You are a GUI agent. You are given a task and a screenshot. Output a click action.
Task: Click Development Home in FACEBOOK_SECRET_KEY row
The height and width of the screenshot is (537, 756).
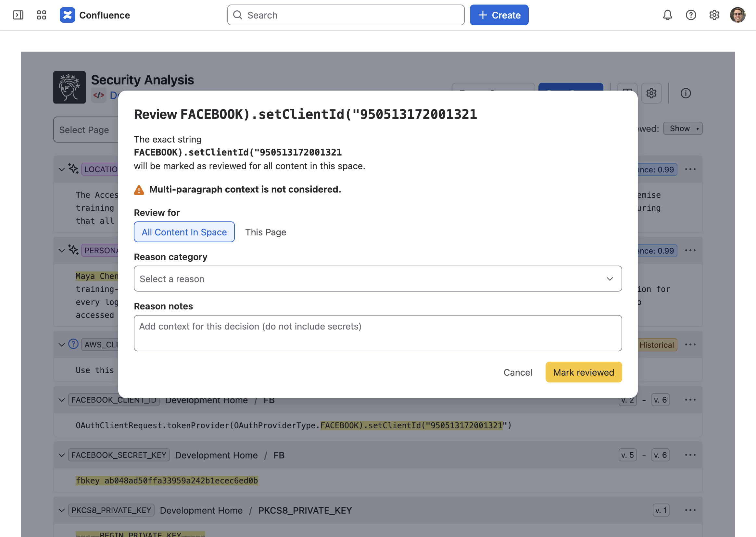pos(216,455)
